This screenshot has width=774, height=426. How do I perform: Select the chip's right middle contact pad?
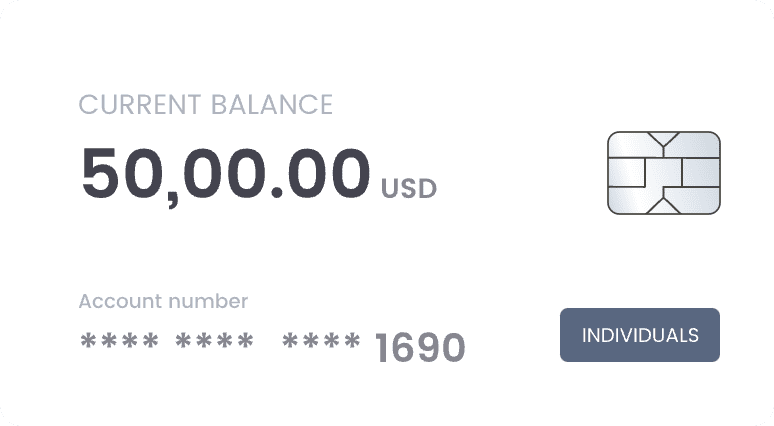[701, 173]
